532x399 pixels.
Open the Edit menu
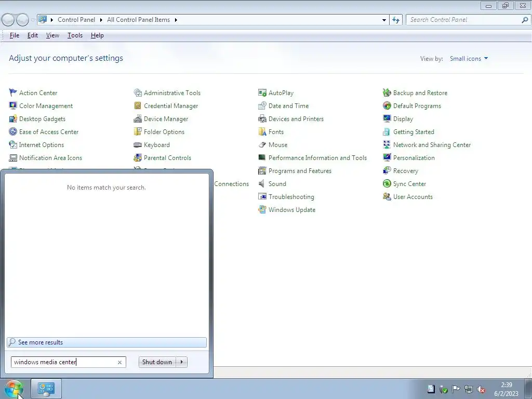pyautogui.click(x=33, y=35)
